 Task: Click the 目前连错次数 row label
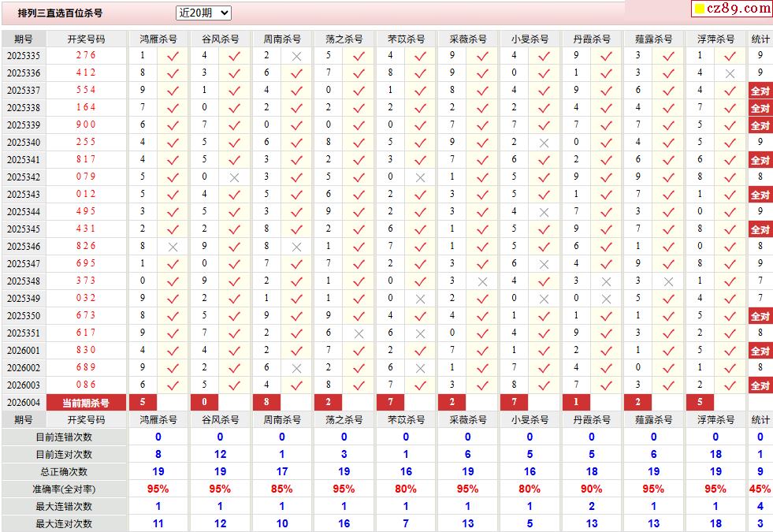64,437
